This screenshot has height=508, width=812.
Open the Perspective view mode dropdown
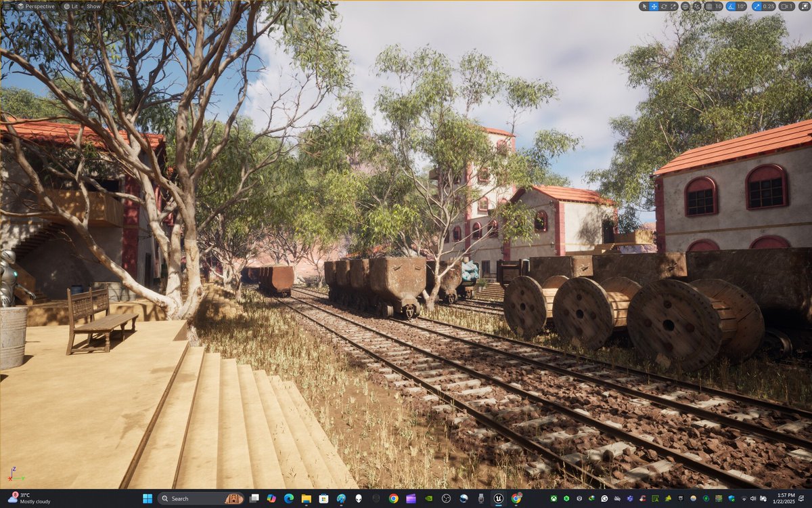click(37, 6)
